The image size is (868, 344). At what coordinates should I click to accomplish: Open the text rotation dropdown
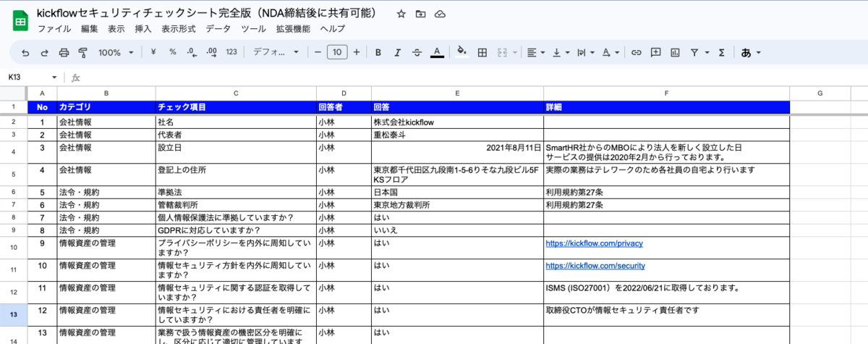(x=610, y=52)
